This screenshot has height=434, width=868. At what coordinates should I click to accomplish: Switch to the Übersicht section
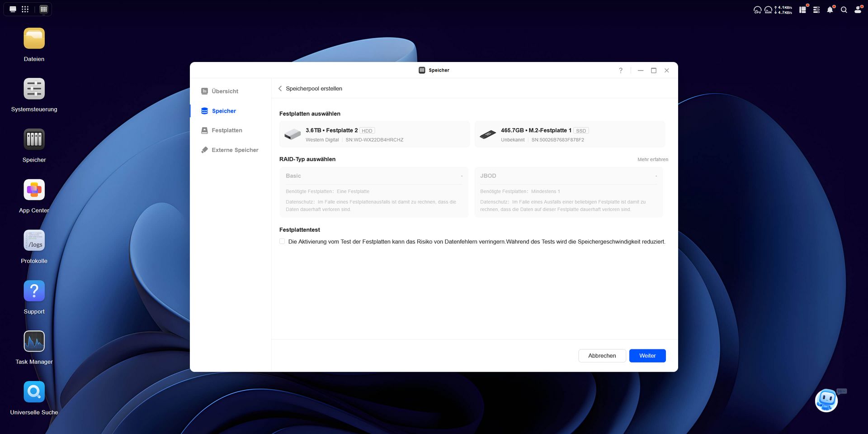point(225,91)
